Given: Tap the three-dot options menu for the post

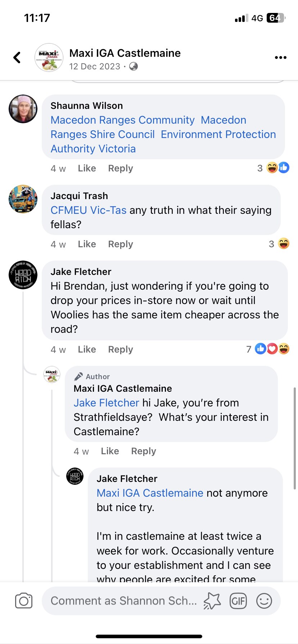Looking at the screenshot, I should coord(280,57).
